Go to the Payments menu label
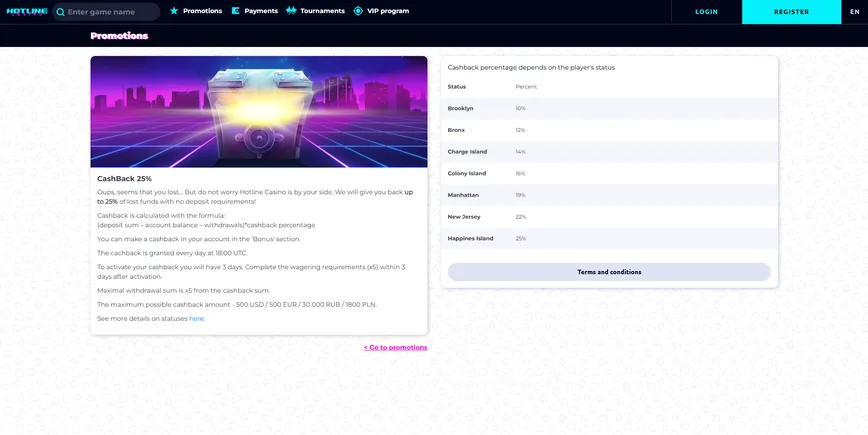This screenshot has height=435, width=868. coord(261,11)
